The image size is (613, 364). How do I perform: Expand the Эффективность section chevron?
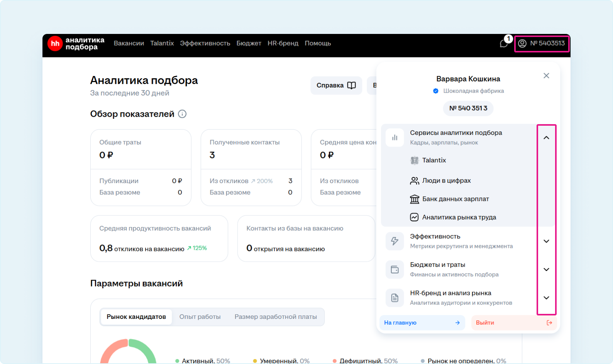[x=546, y=241]
